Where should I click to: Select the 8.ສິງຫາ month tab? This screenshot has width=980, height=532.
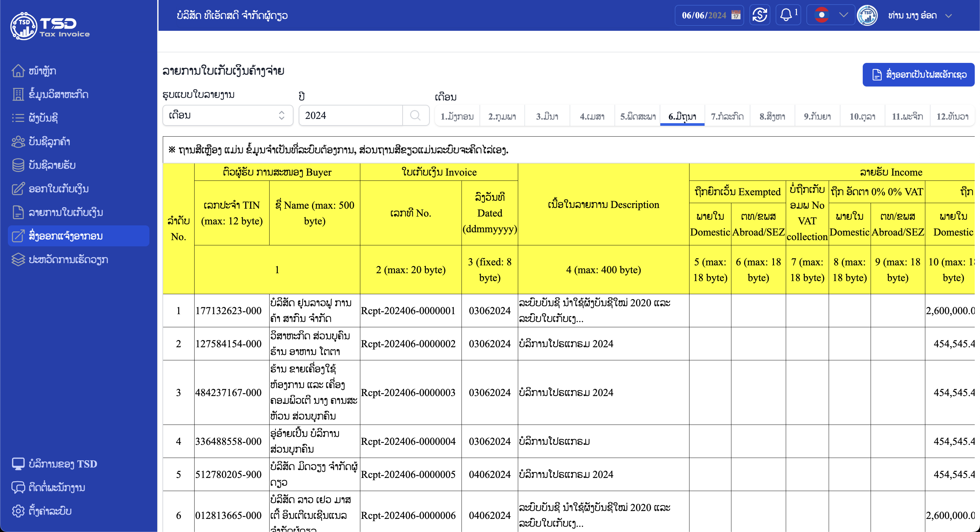pos(772,116)
